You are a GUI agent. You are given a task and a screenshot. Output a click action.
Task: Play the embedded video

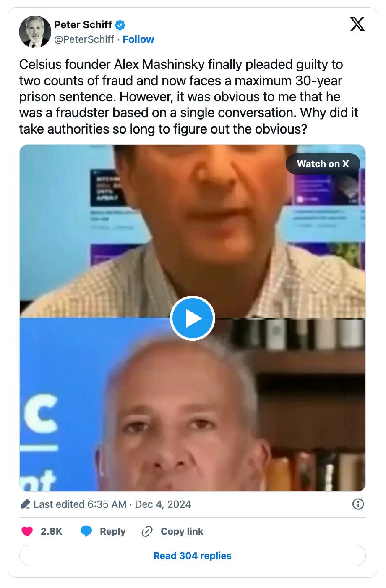point(193,318)
